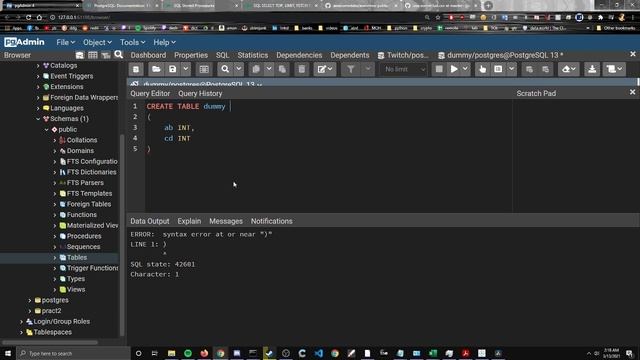Expand the Extensions tree node

point(38,87)
